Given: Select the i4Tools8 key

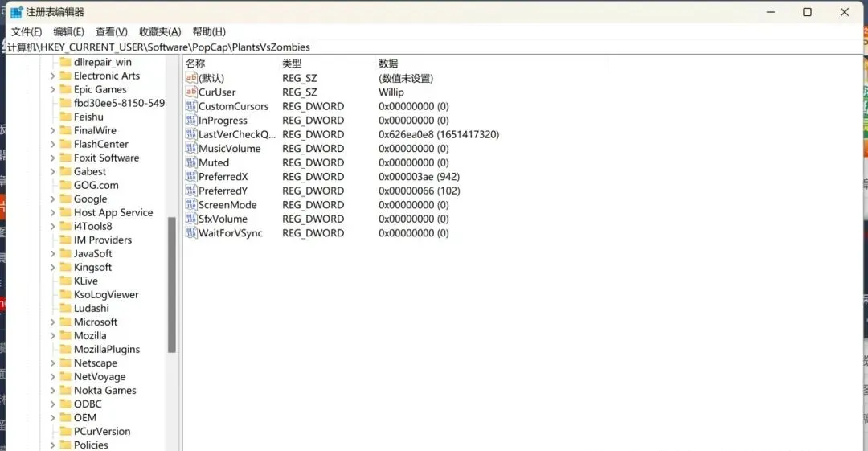Looking at the screenshot, I should (92, 226).
